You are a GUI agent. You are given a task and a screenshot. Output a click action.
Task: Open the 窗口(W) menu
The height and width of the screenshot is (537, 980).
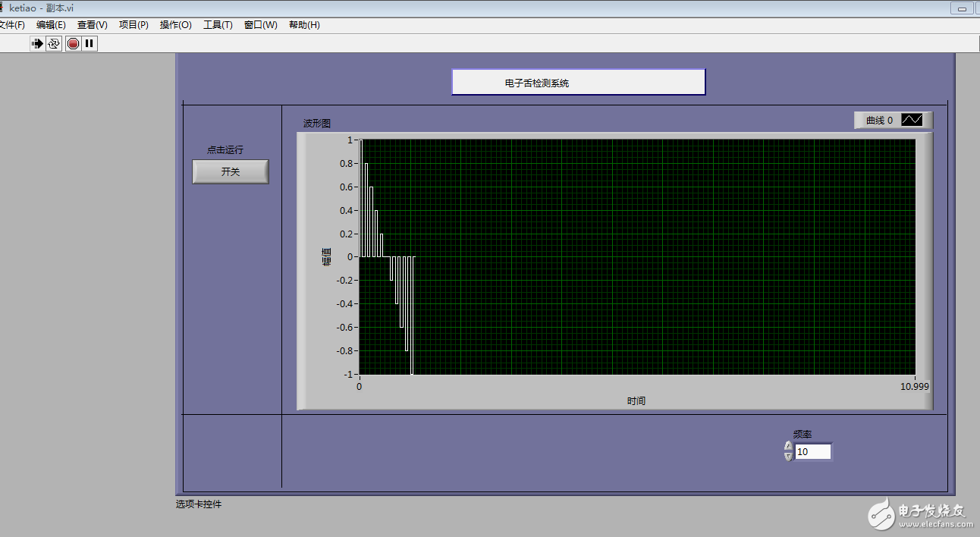pyautogui.click(x=260, y=25)
